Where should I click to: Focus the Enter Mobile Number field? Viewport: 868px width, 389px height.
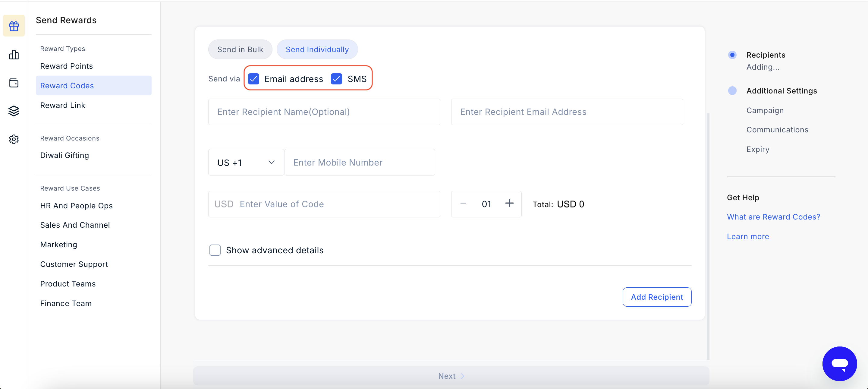pyautogui.click(x=360, y=163)
